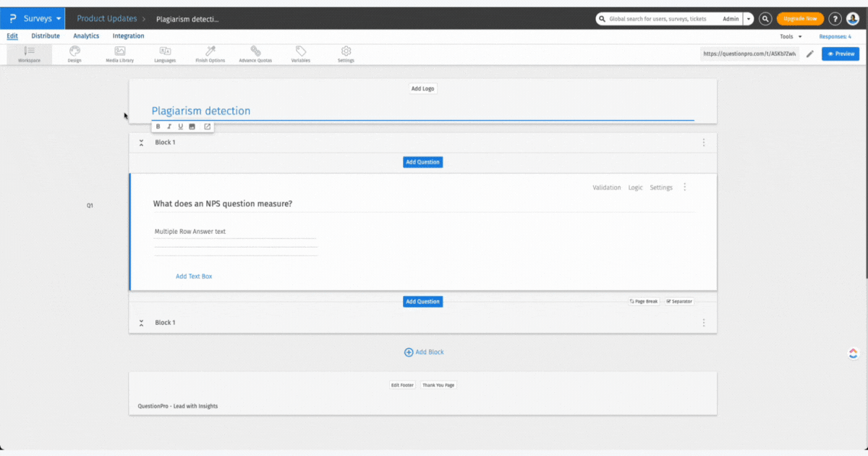Open Q1 Settings options

(661, 187)
